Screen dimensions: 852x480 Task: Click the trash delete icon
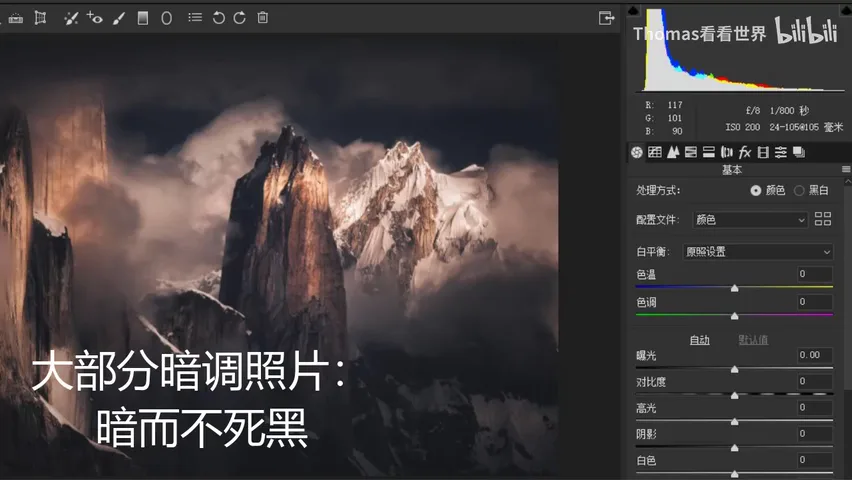click(x=262, y=18)
